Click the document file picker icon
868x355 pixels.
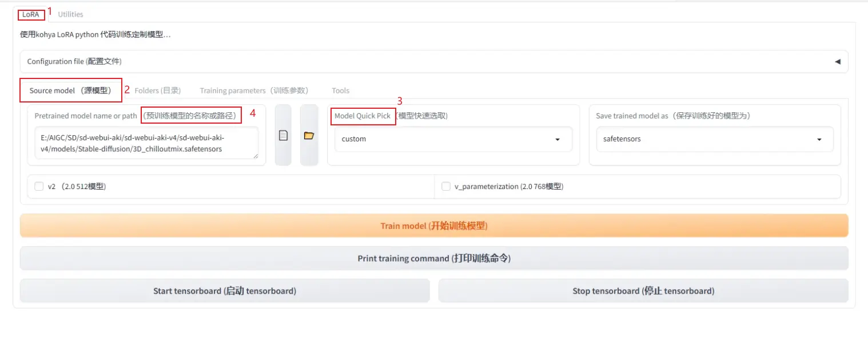coord(283,136)
